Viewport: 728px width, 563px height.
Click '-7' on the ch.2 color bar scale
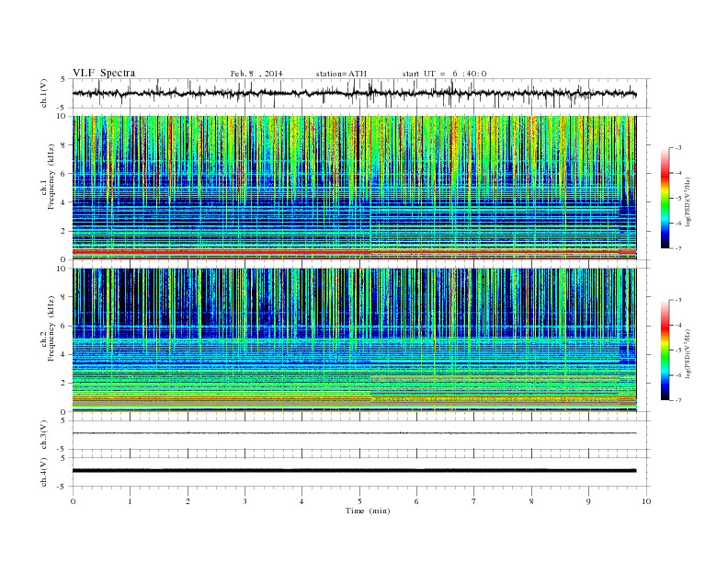click(678, 400)
